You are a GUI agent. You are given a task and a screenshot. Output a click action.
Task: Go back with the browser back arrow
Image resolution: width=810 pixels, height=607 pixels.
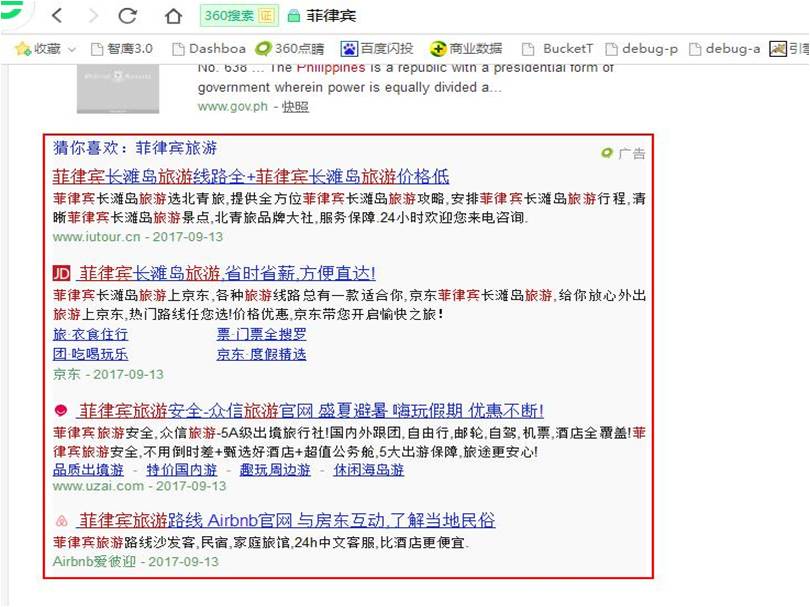[x=57, y=15]
